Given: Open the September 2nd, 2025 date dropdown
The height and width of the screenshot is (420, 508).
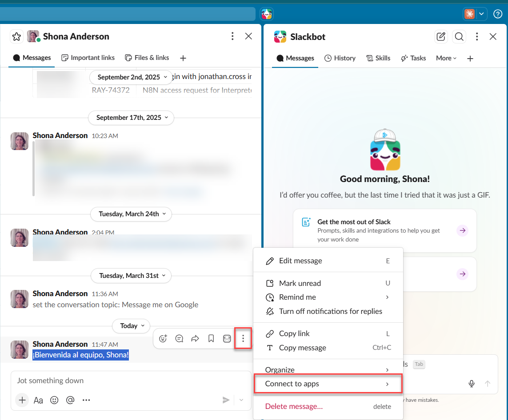Looking at the screenshot, I should coord(131,77).
